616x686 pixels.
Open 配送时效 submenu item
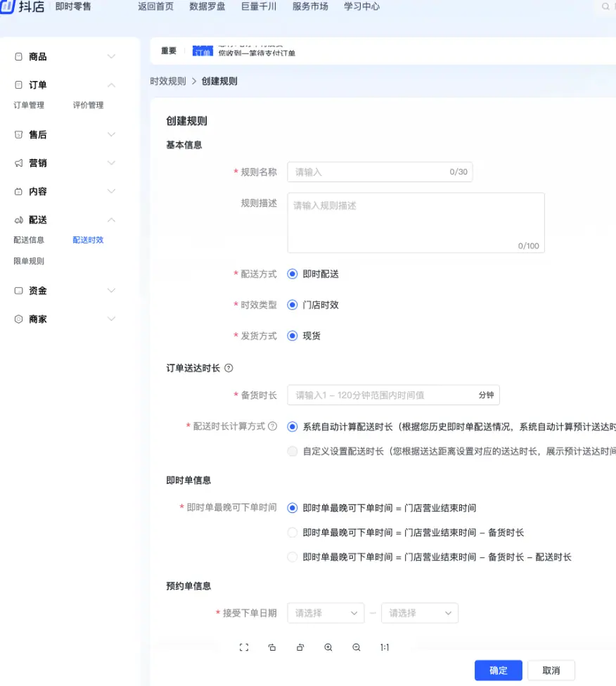point(89,240)
